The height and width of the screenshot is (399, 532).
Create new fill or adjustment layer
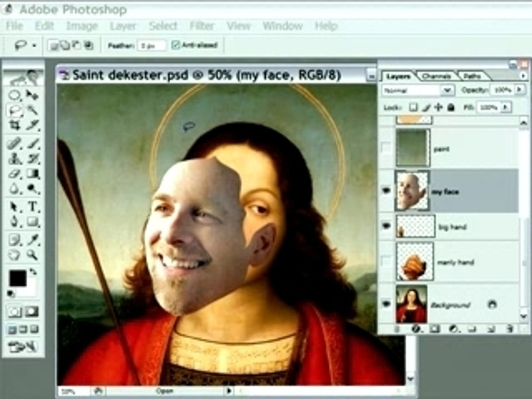(x=454, y=328)
